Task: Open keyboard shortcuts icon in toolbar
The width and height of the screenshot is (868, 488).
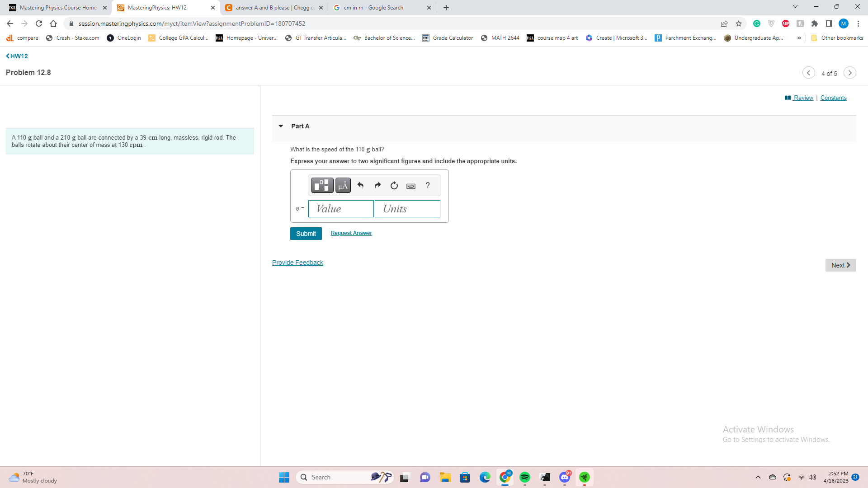Action: [x=410, y=186]
